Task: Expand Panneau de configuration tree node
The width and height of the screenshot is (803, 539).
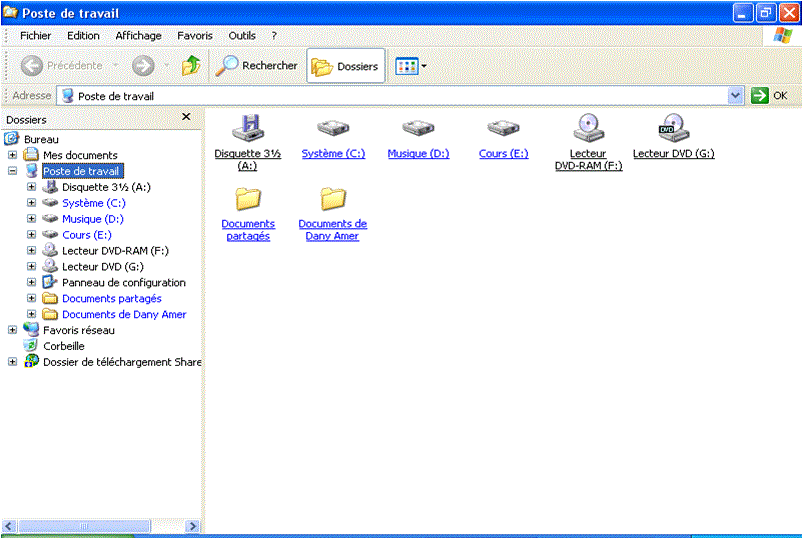Action: (x=31, y=282)
